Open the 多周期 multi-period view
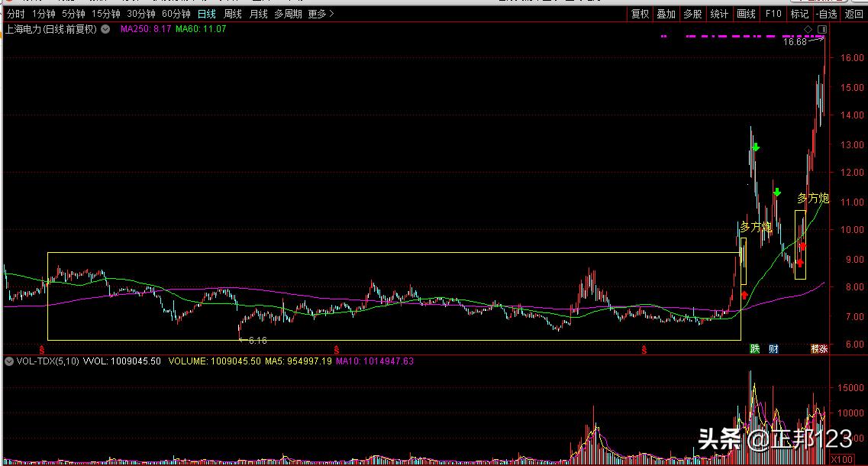 (288, 14)
